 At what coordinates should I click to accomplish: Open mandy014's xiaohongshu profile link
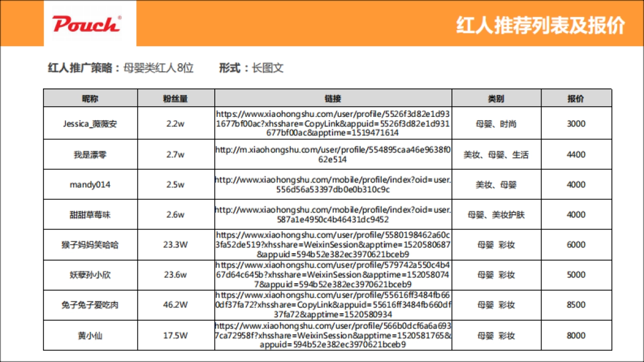click(333, 184)
